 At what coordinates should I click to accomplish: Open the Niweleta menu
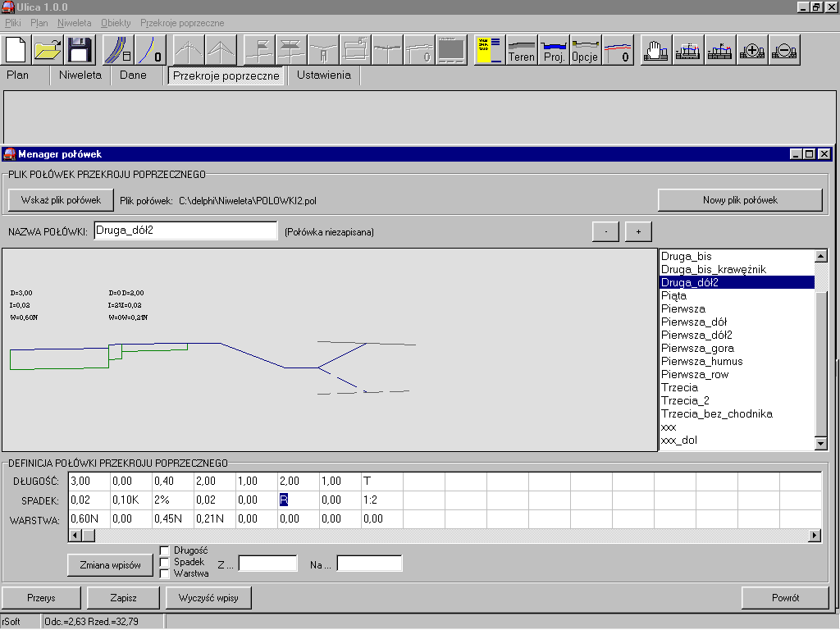coord(74,23)
